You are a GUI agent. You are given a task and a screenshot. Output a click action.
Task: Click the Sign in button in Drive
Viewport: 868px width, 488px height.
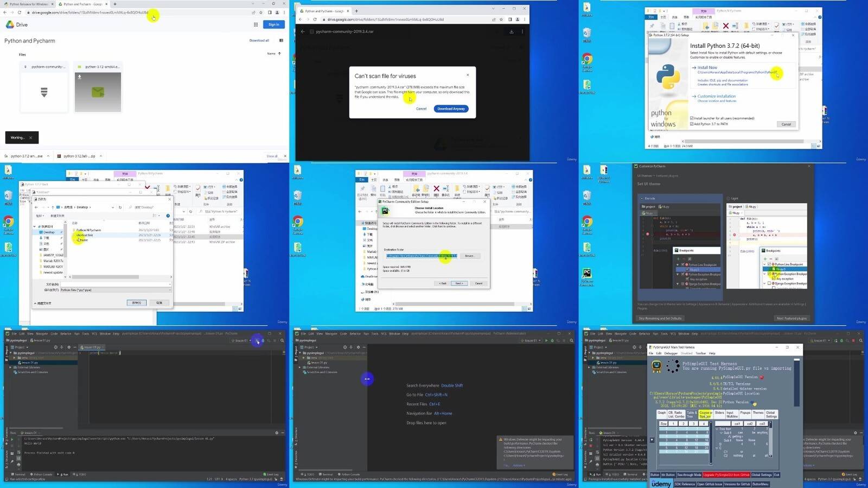[x=273, y=24]
